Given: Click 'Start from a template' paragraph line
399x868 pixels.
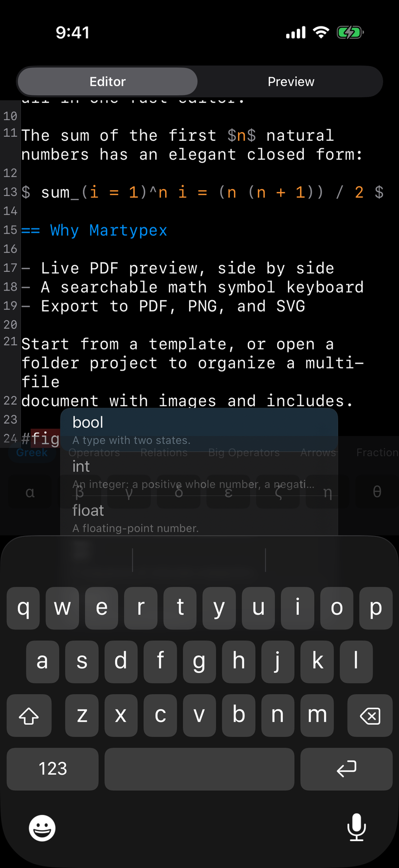Looking at the screenshot, I should pos(178,344).
